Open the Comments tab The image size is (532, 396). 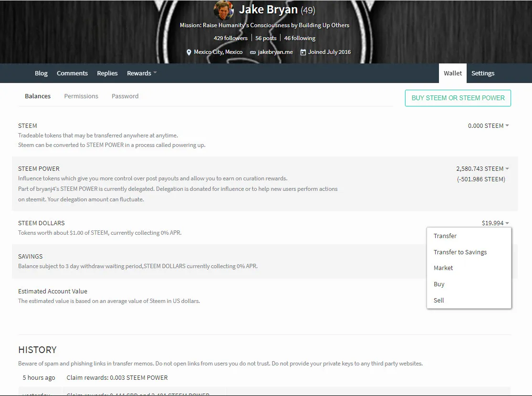pos(72,73)
